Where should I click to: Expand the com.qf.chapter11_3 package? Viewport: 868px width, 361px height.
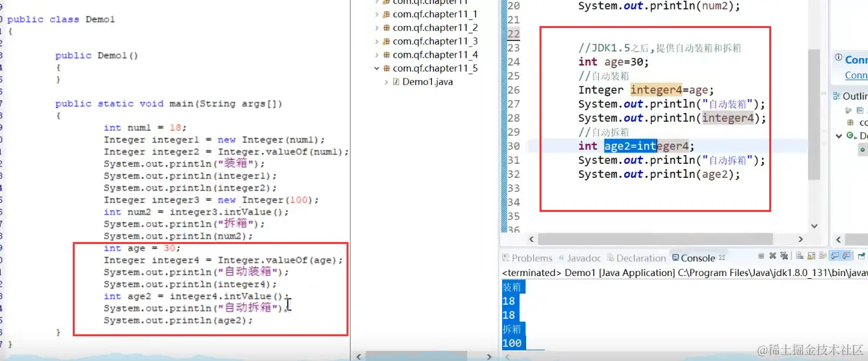(x=377, y=41)
